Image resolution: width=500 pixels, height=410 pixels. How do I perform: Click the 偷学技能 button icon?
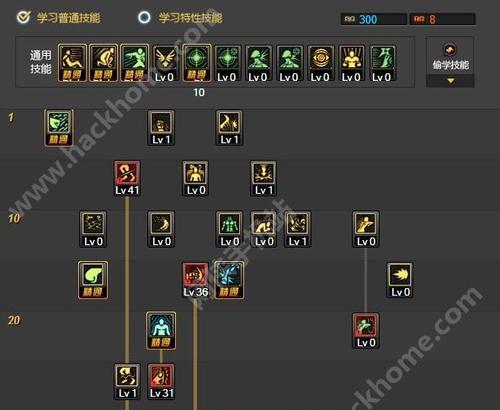pyautogui.click(x=450, y=50)
